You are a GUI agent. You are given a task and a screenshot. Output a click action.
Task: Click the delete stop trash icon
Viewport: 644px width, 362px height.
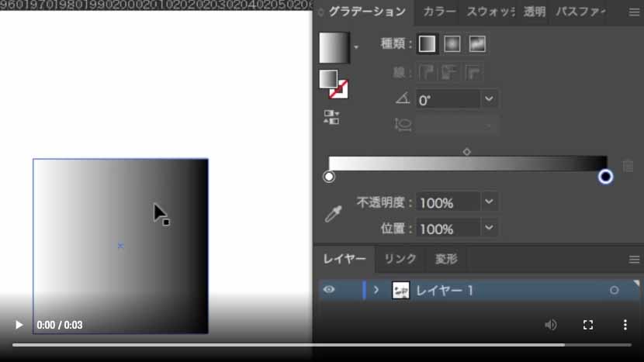(628, 166)
